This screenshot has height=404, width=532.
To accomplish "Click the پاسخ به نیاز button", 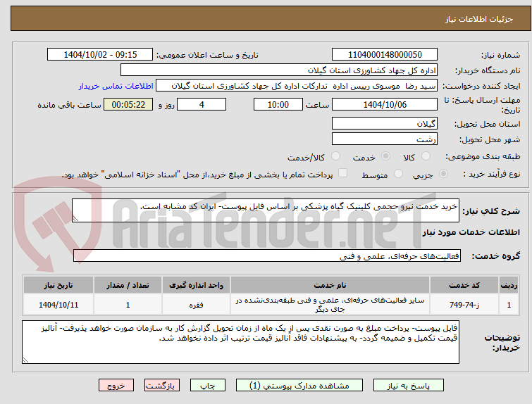I will [409, 386].
